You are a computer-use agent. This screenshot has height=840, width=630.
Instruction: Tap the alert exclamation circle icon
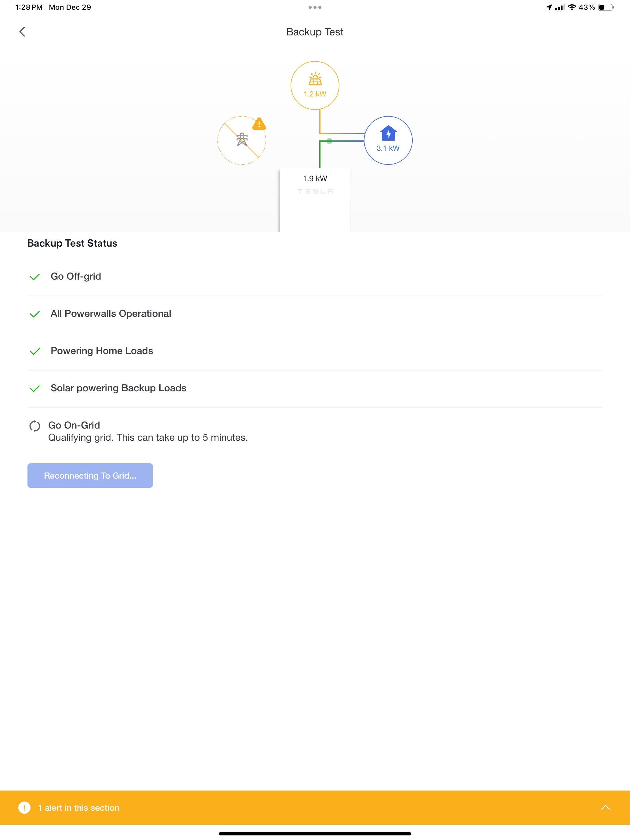click(24, 808)
